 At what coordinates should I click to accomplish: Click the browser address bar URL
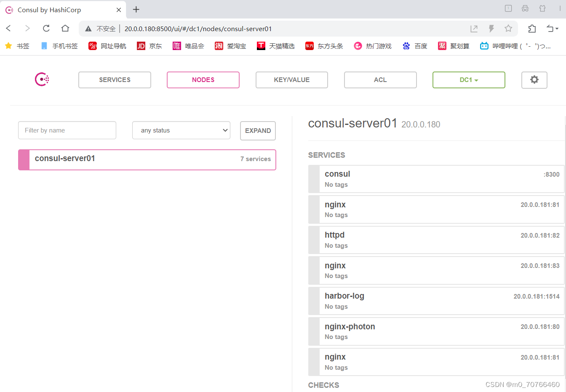(198, 29)
